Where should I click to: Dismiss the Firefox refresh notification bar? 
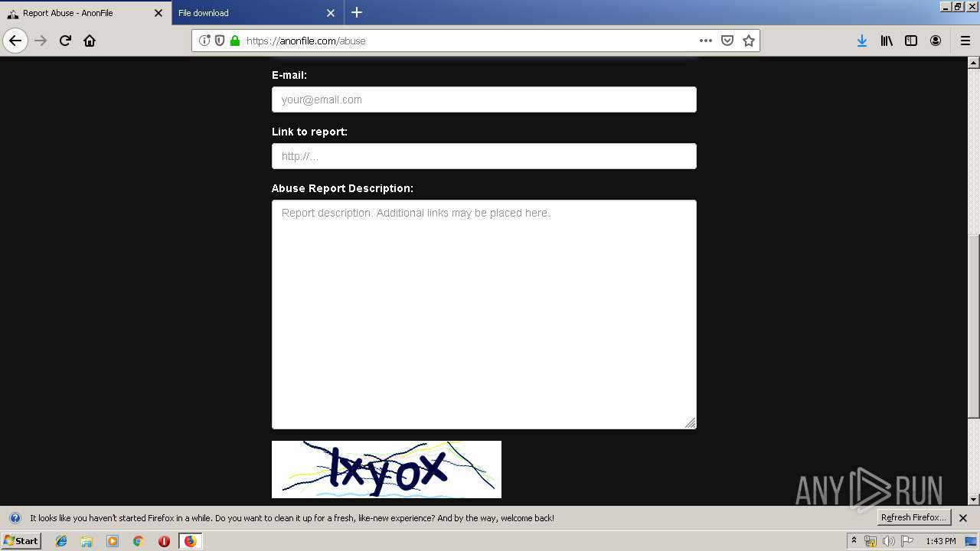pos(963,518)
